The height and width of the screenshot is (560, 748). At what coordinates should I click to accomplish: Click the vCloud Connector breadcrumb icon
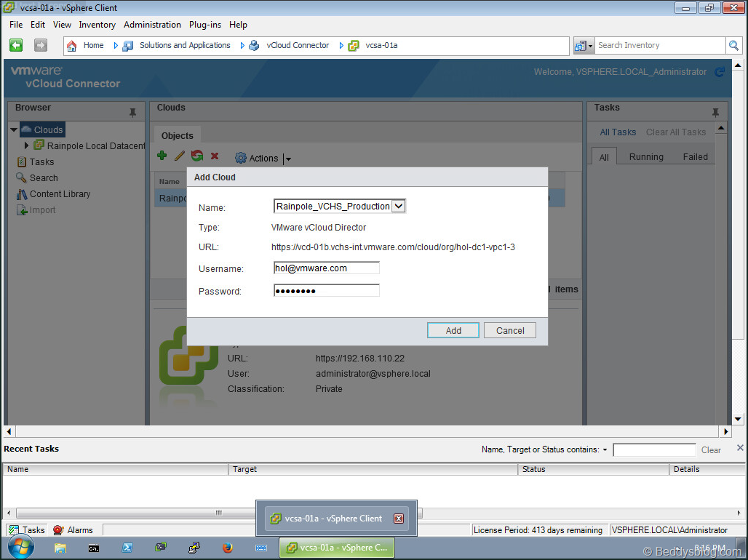254,46
